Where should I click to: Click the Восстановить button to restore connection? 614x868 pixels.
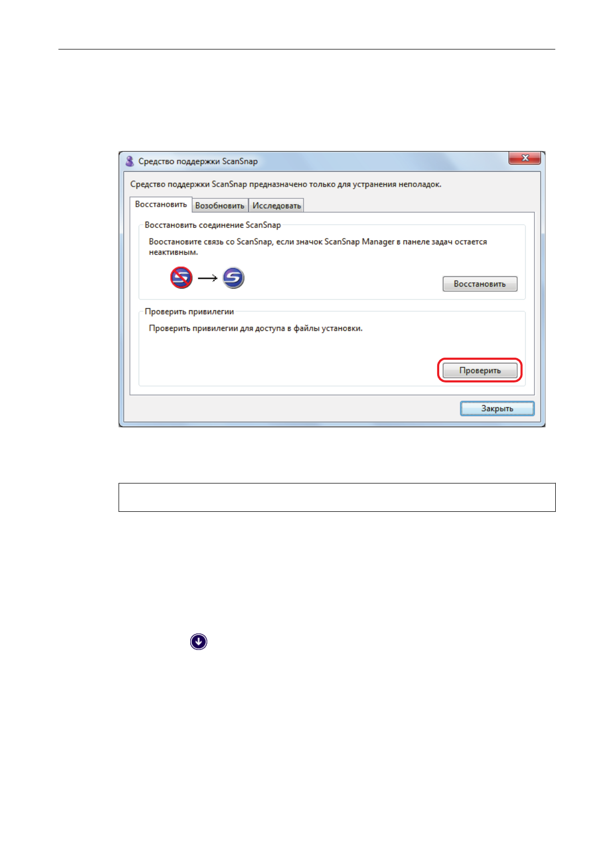pyautogui.click(x=480, y=284)
